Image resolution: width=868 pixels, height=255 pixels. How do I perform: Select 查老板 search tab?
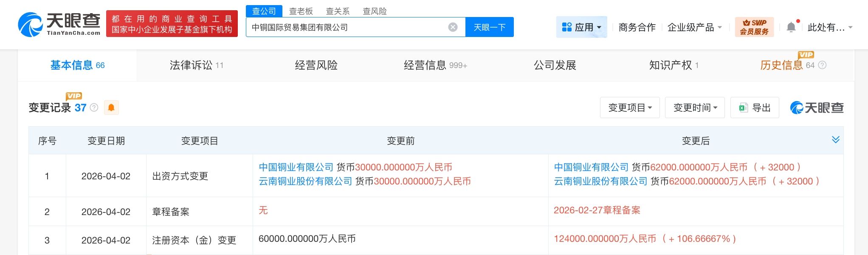301,11
